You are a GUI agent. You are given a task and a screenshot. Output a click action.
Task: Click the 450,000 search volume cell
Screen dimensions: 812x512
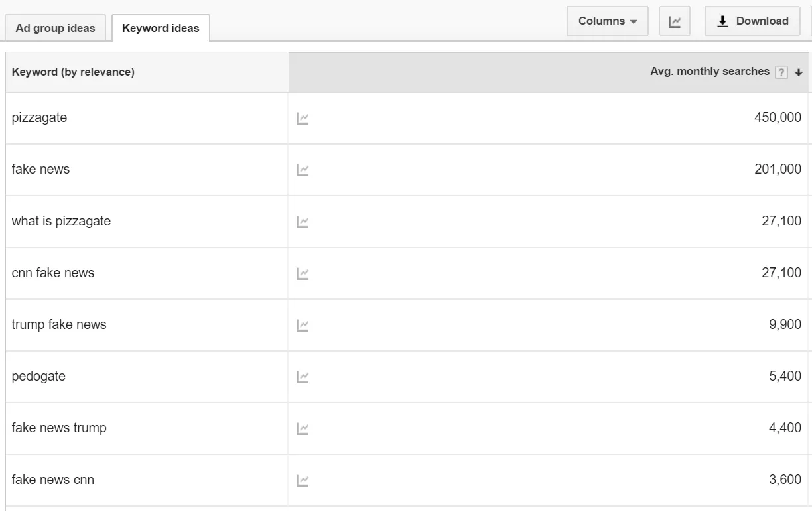(x=778, y=118)
